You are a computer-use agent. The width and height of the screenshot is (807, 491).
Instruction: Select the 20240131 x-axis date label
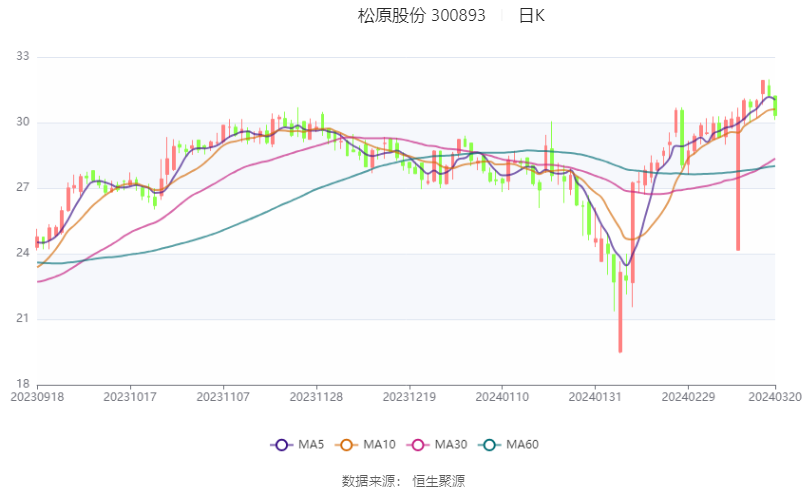[595, 397]
